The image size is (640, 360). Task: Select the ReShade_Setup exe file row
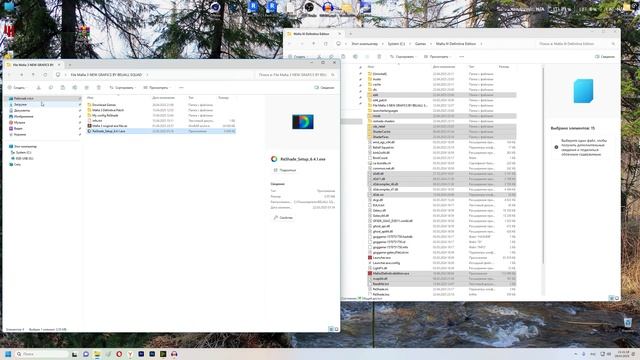click(161, 131)
